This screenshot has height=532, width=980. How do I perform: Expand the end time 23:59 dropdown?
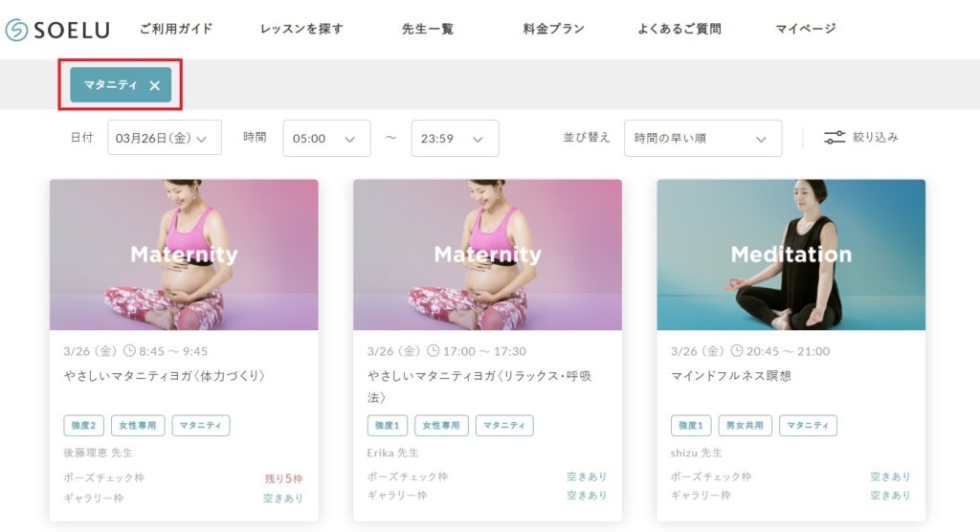(455, 138)
